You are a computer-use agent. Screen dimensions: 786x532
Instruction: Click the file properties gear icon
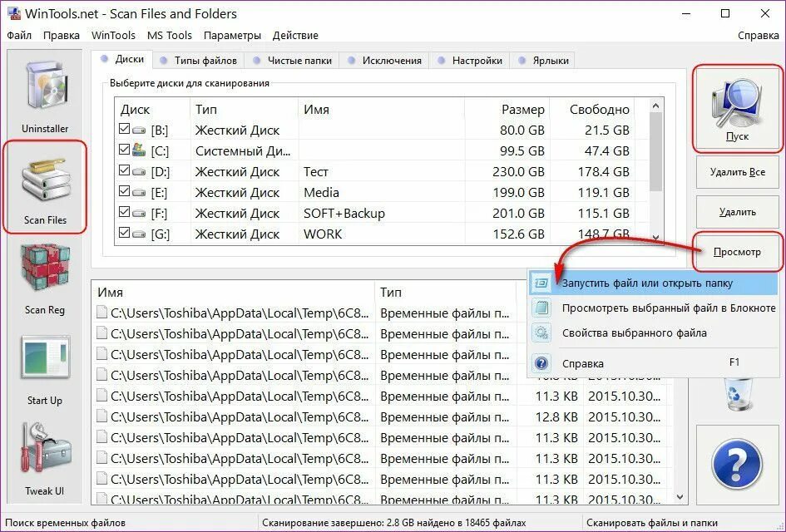[541, 332]
